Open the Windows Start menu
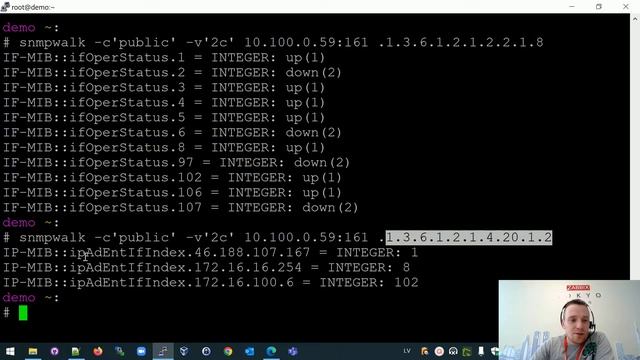 pyautogui.click(x=10, y=351)
